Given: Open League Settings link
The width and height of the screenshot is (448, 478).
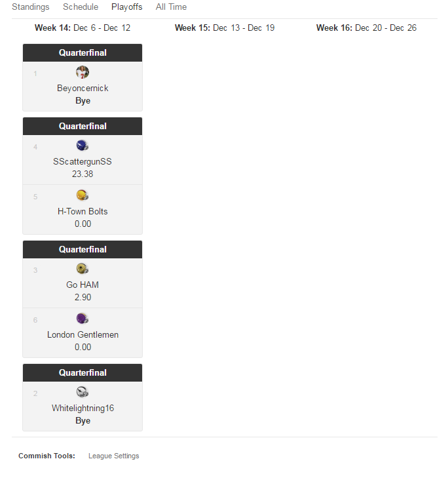Looking at the screenshot, I should coord(114,456).
